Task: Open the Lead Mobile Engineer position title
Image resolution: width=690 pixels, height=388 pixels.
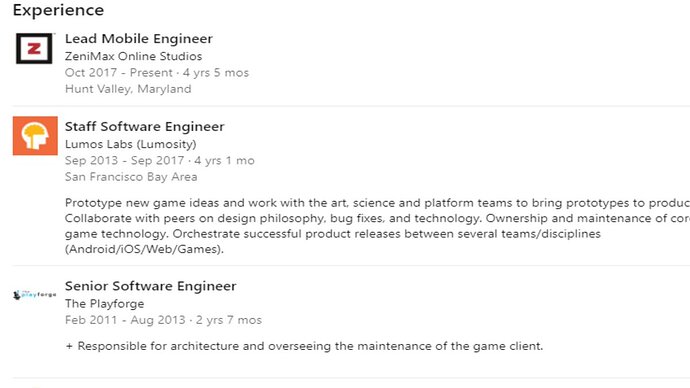Action: pyautogui.click(x=139, y=39)
